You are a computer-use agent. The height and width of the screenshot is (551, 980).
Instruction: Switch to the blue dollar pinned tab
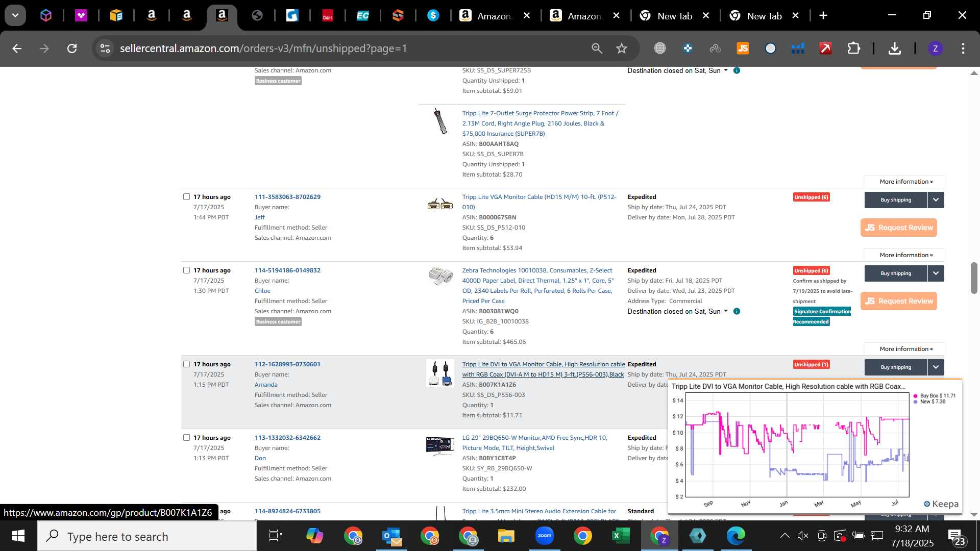[433, 16]
